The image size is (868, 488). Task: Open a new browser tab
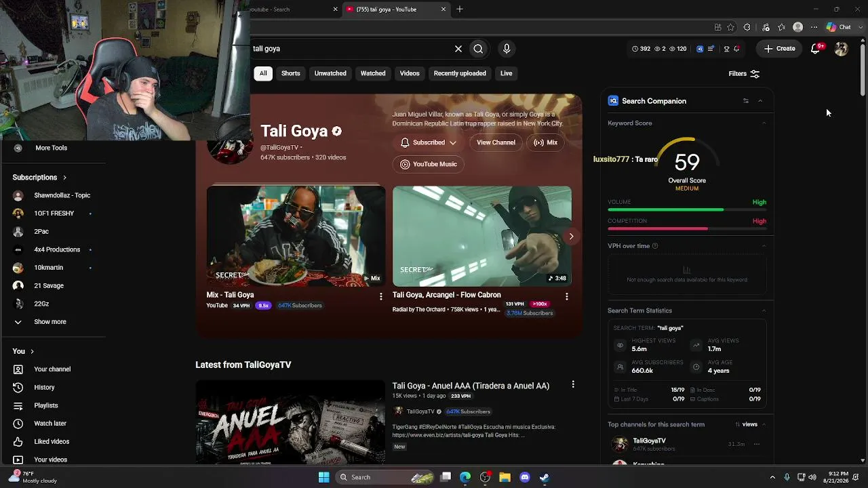pyautogui.click(x=460, y=9)
